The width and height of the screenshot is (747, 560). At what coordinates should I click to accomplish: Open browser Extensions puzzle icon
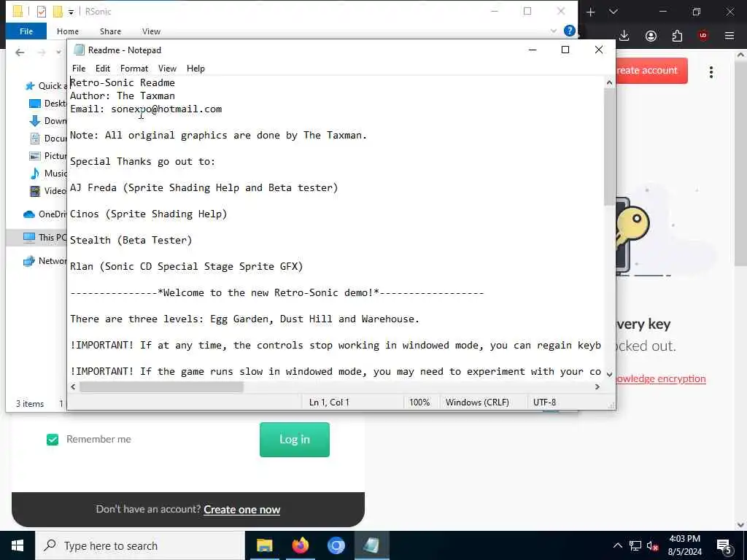pos(677,36)
